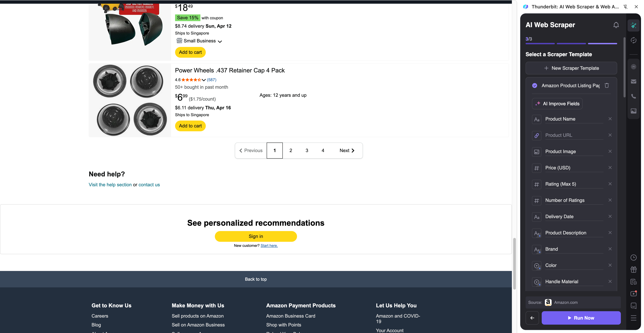This screenshot has height=333, width=644.
Task: Click the gift rewards icon
Action: point(633,269)
